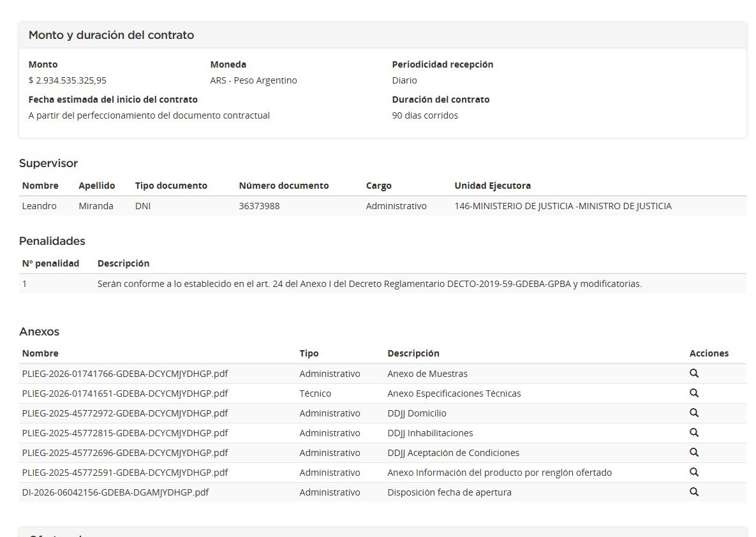Select file DI-2026-06042156-GDEBA-DGAMJYDHGP.pdf
Image resolution: width=756 pixels, height=537 pixels.
click(115, 492)
